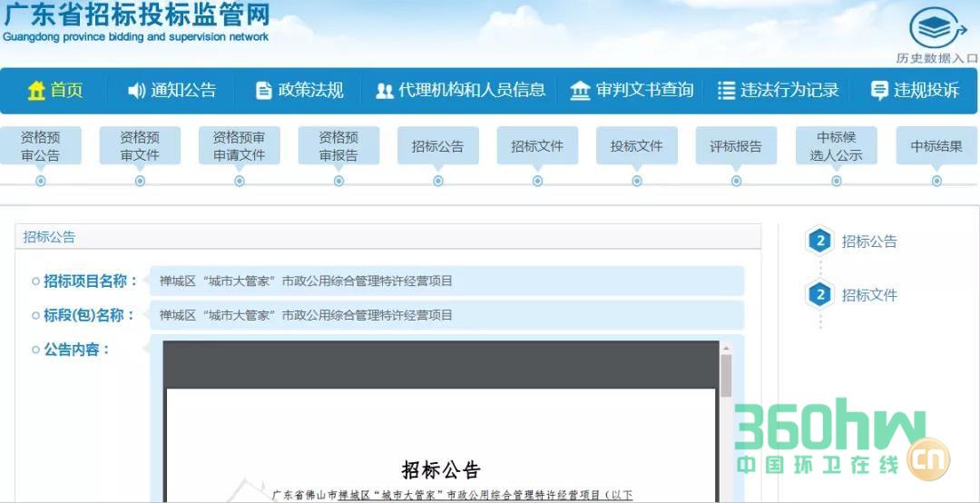Screen dimensions: 980x503
Task: Click the list icon for 违法行为记录
Action: point(726,91)
